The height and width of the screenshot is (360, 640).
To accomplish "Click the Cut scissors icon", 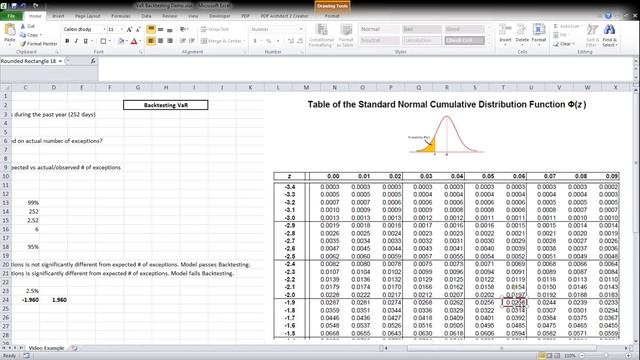I will pos(23,26).
